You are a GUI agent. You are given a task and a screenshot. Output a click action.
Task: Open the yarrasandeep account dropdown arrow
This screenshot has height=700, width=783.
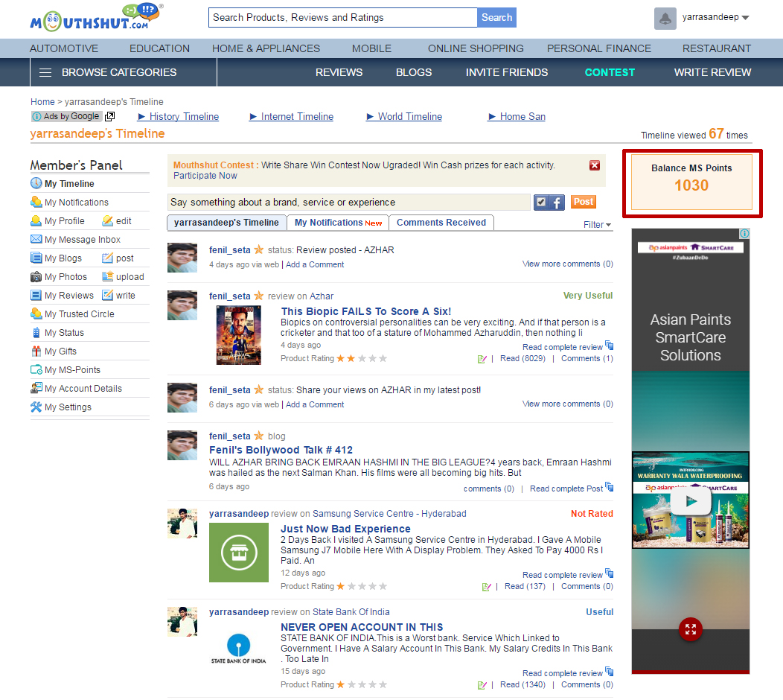click(x=746, y=18)
